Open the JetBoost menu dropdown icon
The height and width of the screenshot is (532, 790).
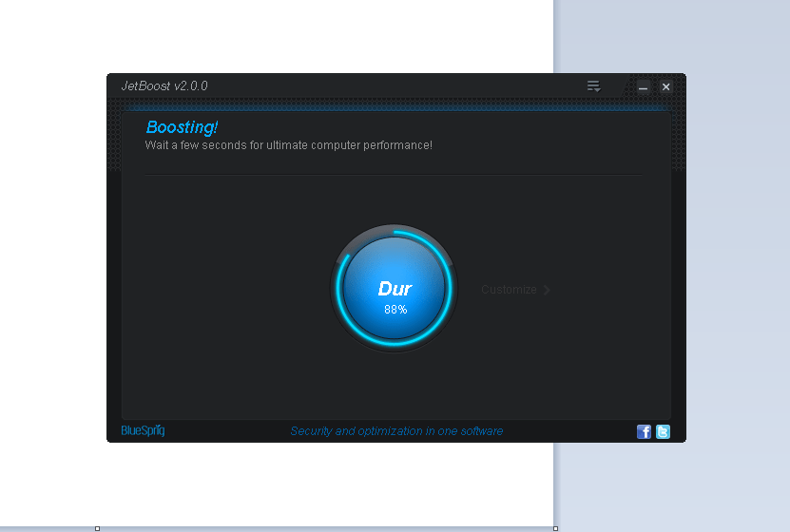(x=593, y=86)
